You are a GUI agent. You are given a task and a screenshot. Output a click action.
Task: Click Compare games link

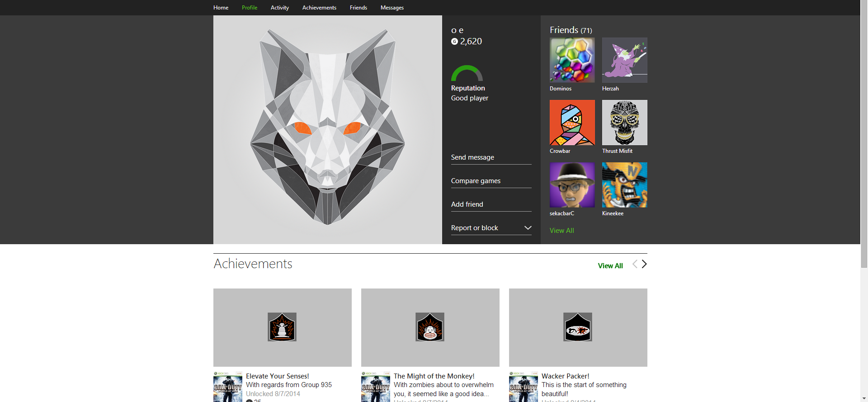pos(491,181)
